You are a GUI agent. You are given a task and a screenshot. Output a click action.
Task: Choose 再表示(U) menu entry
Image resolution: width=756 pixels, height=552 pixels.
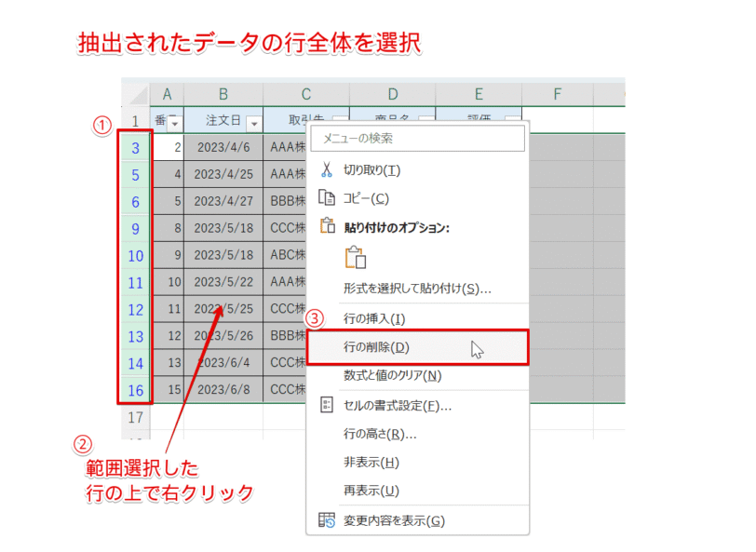[x=417, y=491]
